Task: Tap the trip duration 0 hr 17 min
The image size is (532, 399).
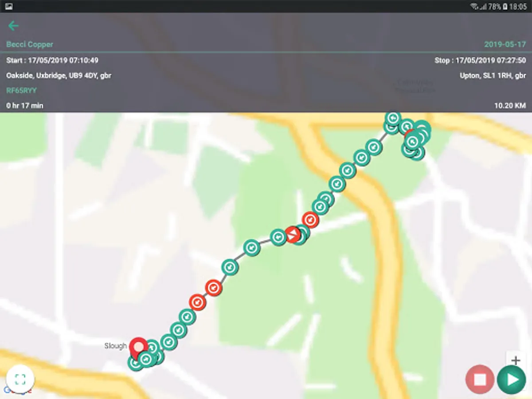Action: (x=25, y=106)
